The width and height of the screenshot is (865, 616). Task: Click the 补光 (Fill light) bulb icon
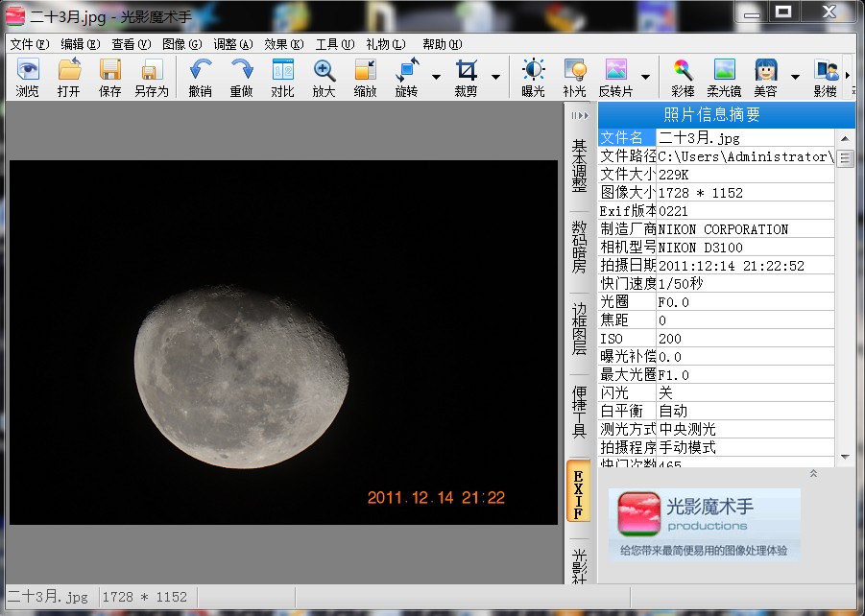(575, 70)
